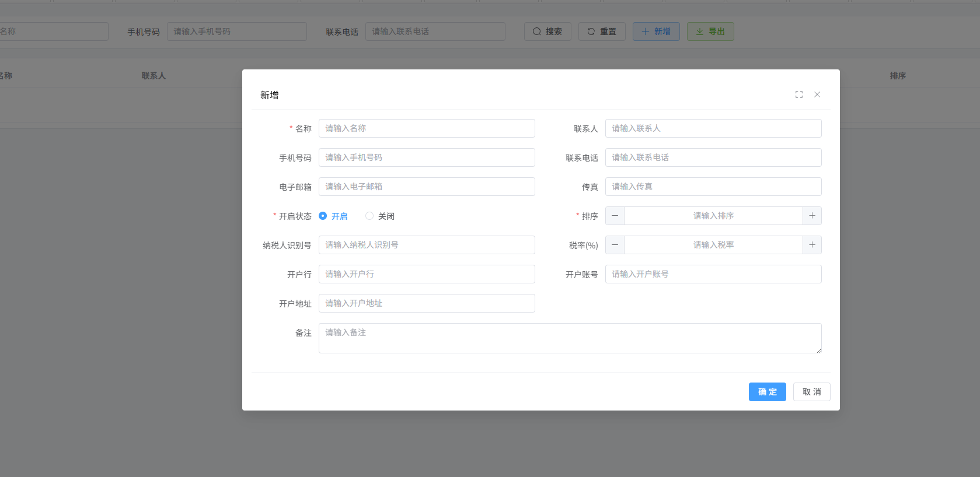This screenshot has width=980, height=477.
Task: Decrease the 排序 value with minus button
Action: (615, 216)
